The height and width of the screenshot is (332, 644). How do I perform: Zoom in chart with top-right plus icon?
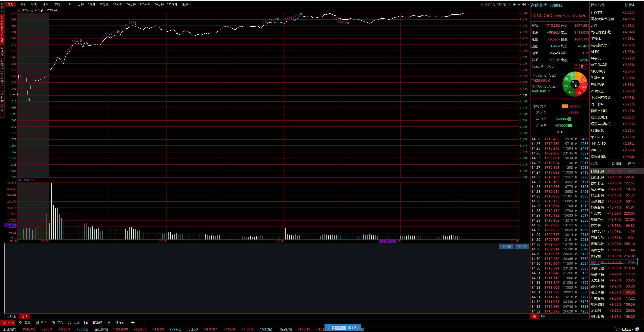(514, 4)
